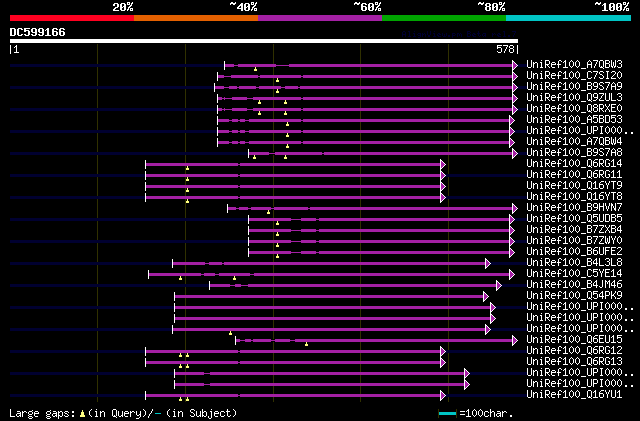
Task: Click the purple alignment bar of UniRef100_A7QBW3
Action: [x=369, y=65]
